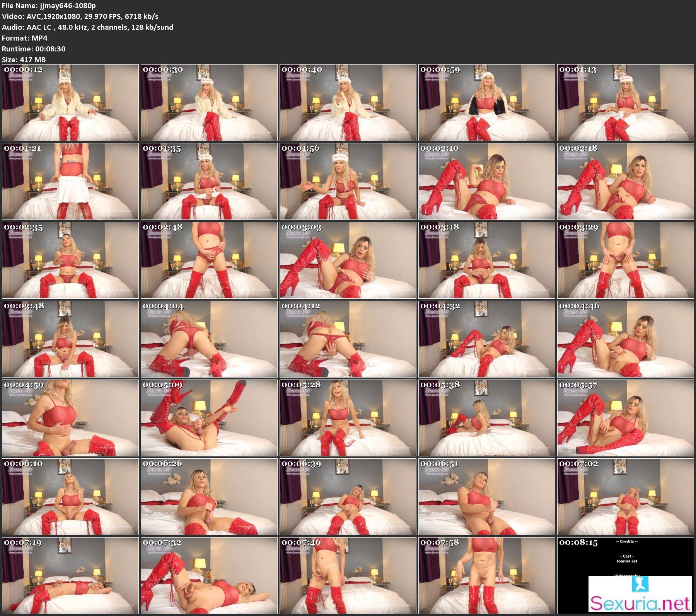Click the 00:00:30 timestamp label
The image size is (696, 616).
coord(162,70)
